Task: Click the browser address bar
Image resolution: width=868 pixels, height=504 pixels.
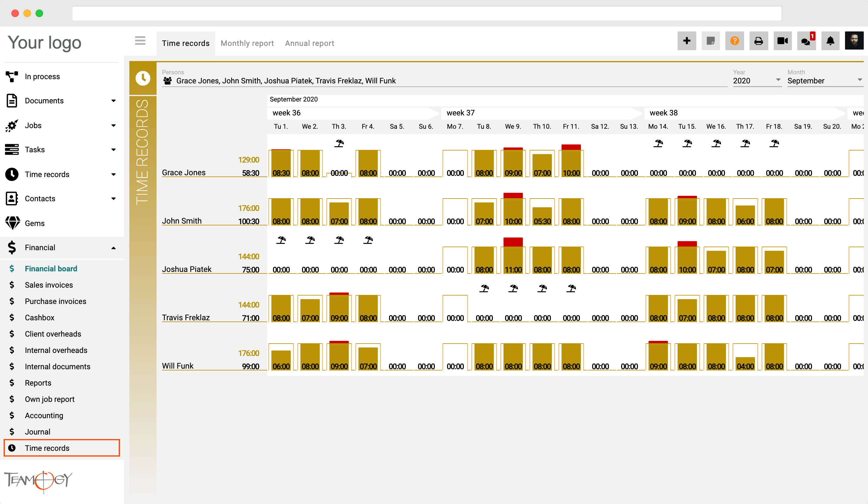Action: [426, 13]
